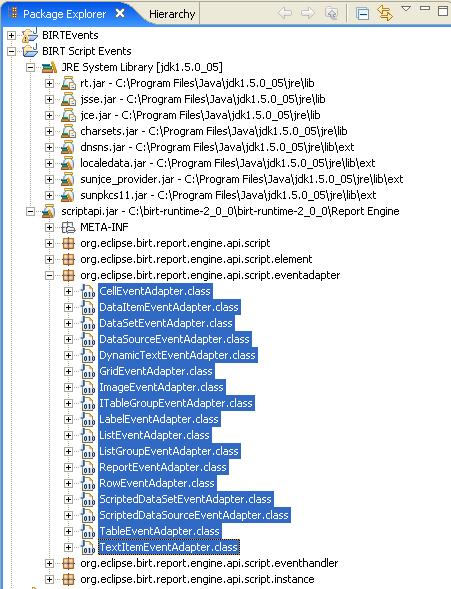Select the Package Explorer tab

64,14
